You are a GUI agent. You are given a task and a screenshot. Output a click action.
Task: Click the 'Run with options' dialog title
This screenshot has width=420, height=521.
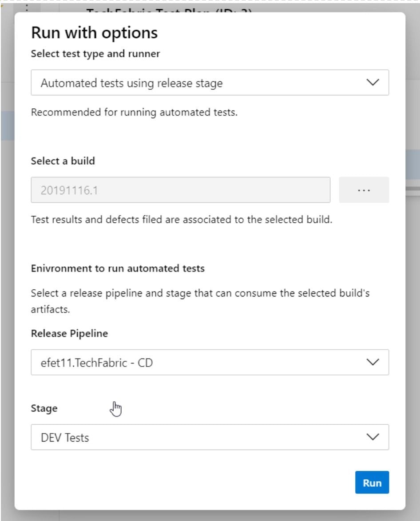coord(95,32)
